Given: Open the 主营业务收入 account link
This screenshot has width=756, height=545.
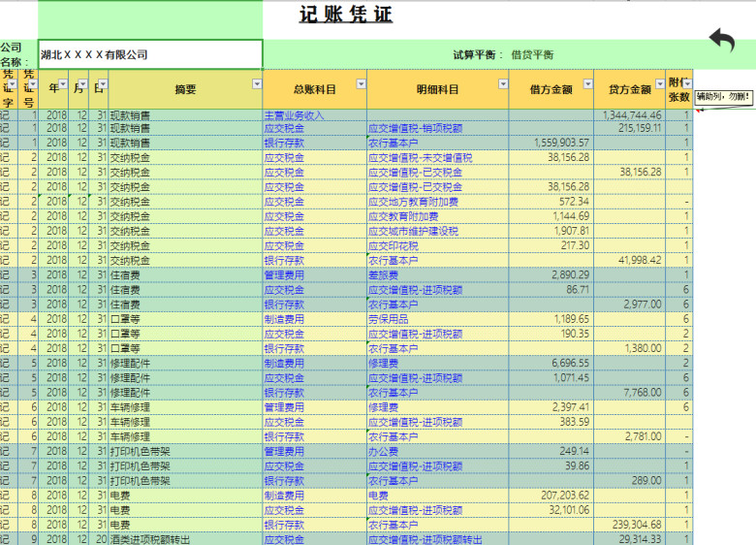Looking at the screenshot, I should pos(294,115).
